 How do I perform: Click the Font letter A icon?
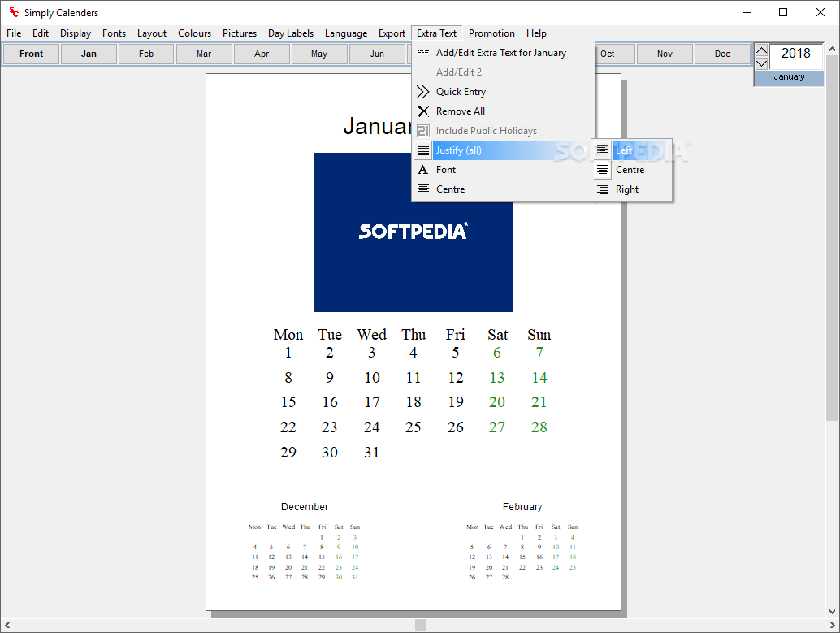pyautogui.click(x=423, y=170)
